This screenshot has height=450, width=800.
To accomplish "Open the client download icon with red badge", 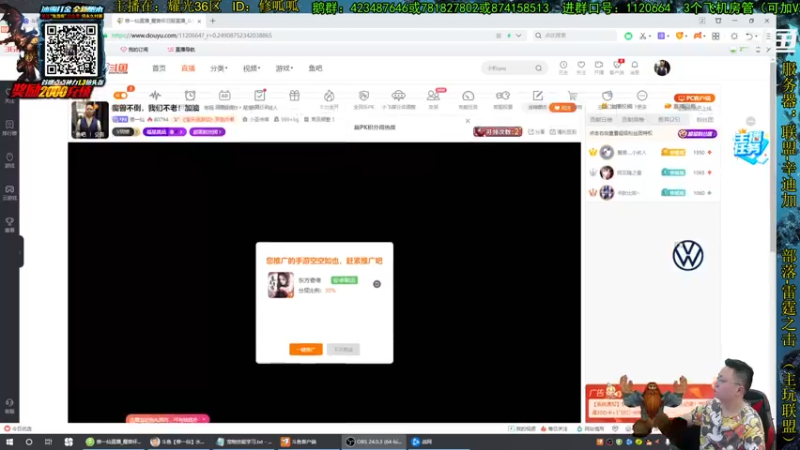I will click(617, 65).
